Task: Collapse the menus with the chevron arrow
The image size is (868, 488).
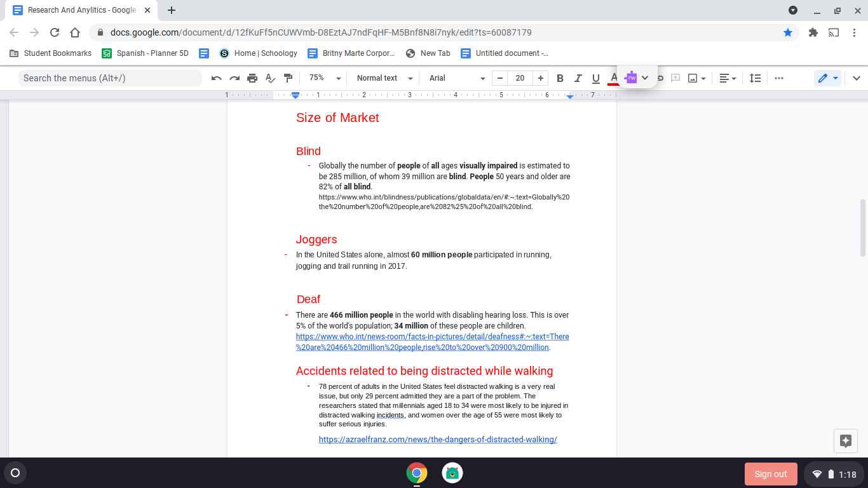Action: pyautogui.click(x=856, y=78)
